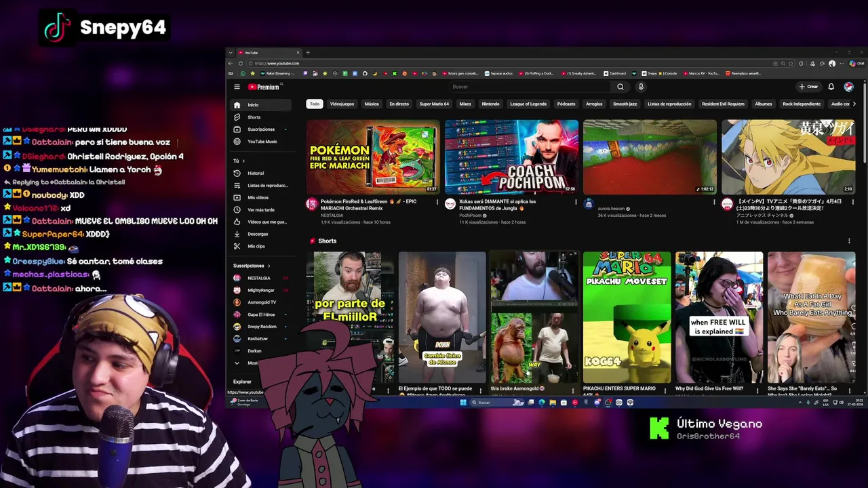Open the YouTube account avatar menu
The height and width of the screenshot is (488, 868).
click(x=848, y=87)
